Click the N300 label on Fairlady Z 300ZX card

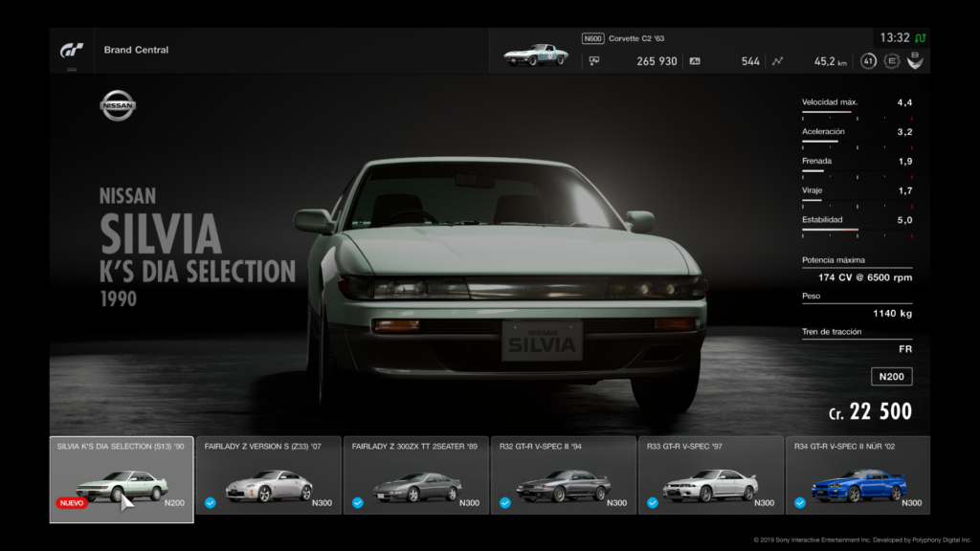469,503
